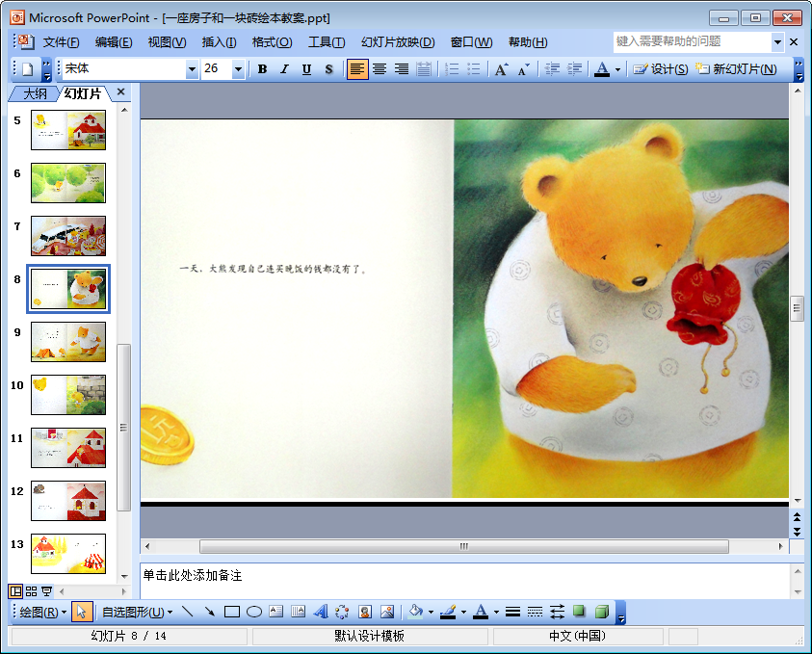Close the slide thumbnail pane
Image resolution: width=812 pixels, height=654 pixels.
pos(120,92)
